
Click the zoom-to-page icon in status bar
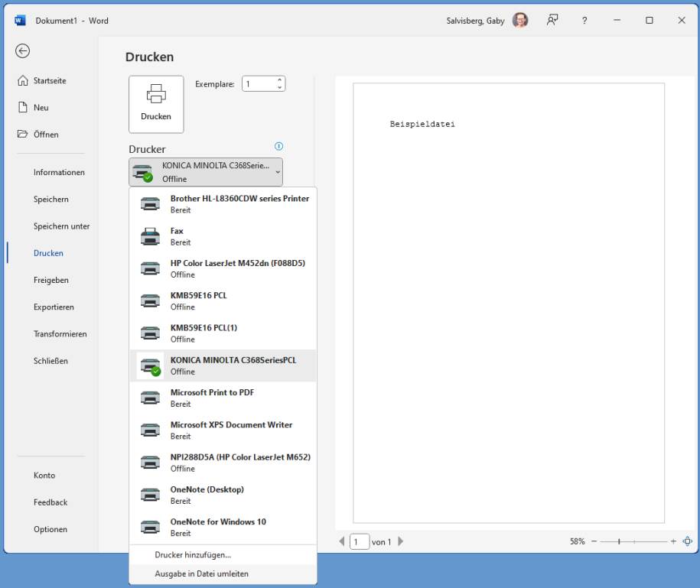click(x=686, y=541)
